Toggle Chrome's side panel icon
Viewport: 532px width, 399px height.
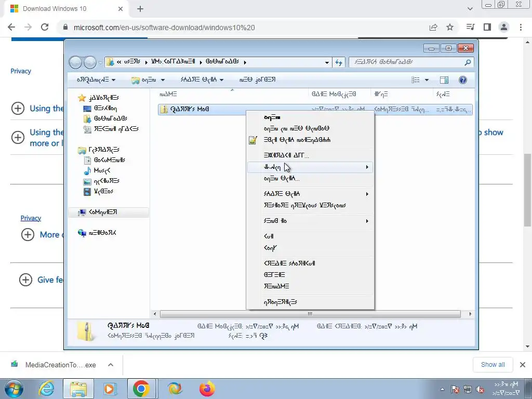[487, 27]
